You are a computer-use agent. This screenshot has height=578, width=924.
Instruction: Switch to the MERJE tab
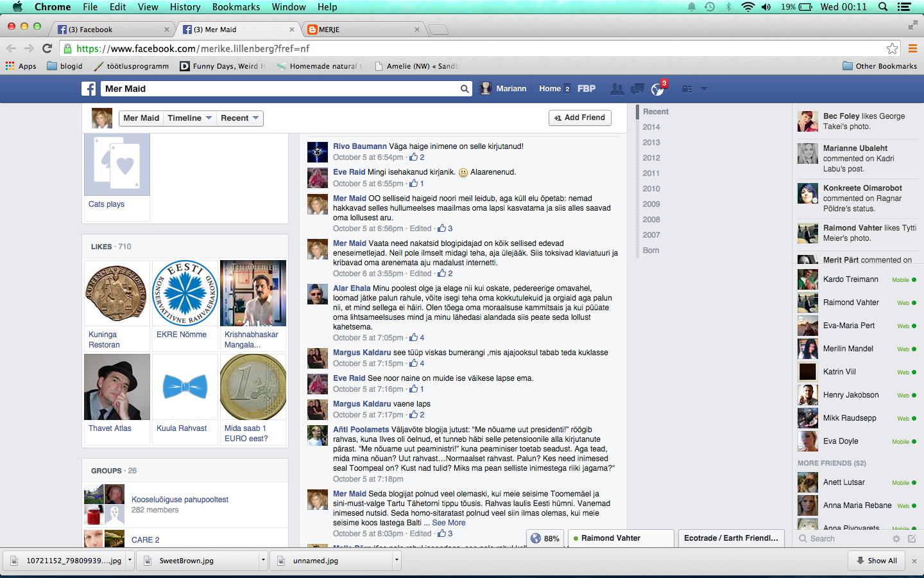[x=363, y=30]
